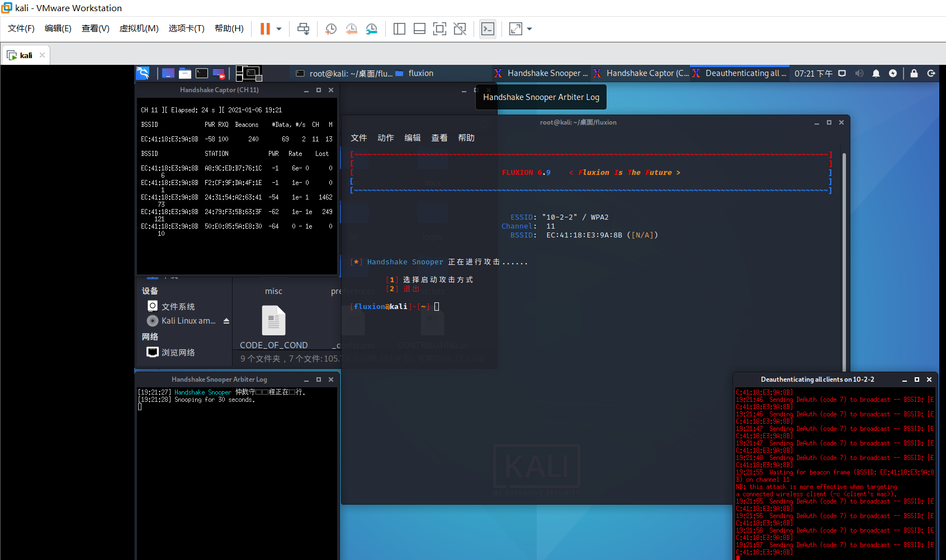Click the volume speaker tray icon
This screenshot has width=946, height=560.
point(859,73)
